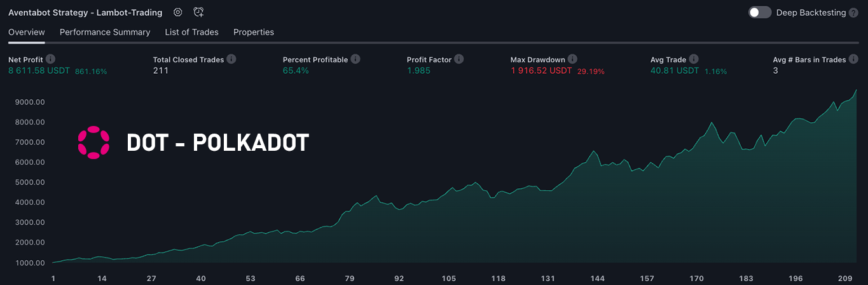Select the 29.19% drawdown percentage
This screenshot has width=868, height=285.
(x=591, y=71)
